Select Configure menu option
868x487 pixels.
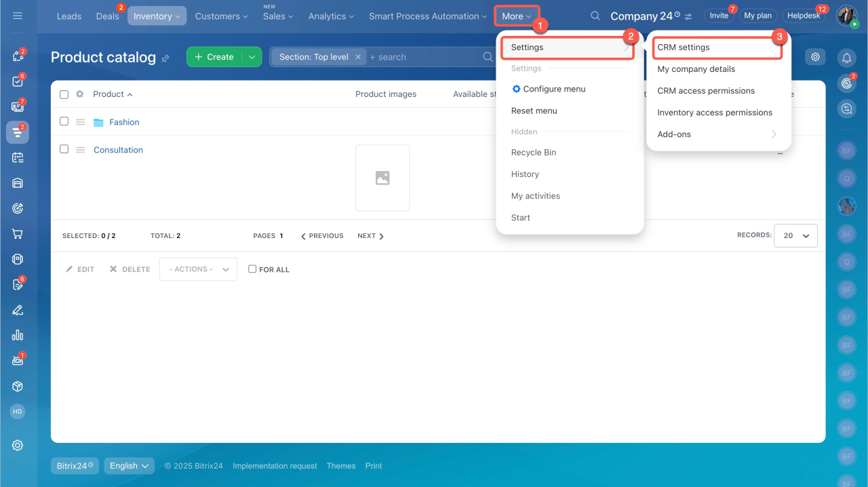pyautogui.click(x=549, y=89)
